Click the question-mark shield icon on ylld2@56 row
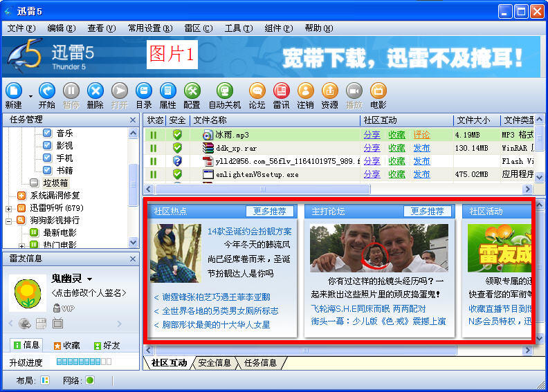 [178, 161]
